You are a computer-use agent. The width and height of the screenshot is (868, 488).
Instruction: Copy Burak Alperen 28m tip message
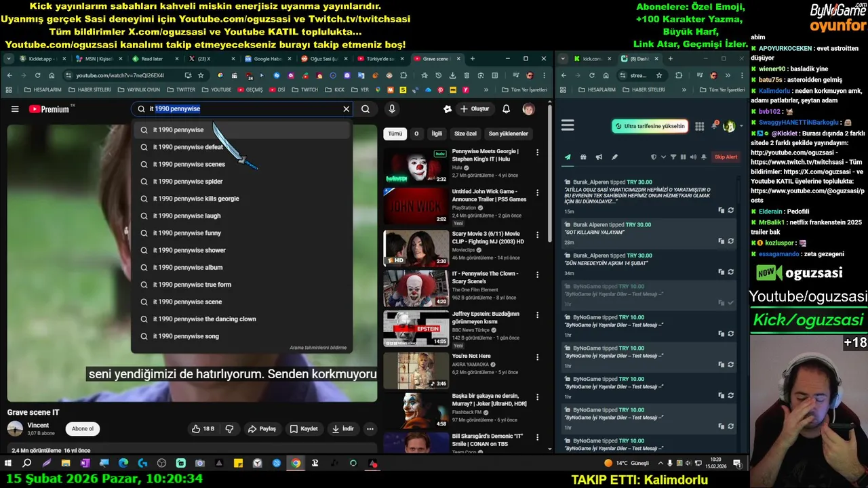point(722,241)
